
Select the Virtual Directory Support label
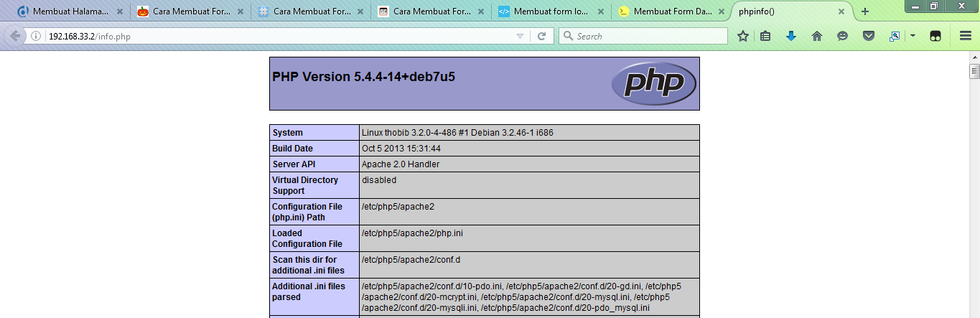pyautogui.click(x=314, y=185)
